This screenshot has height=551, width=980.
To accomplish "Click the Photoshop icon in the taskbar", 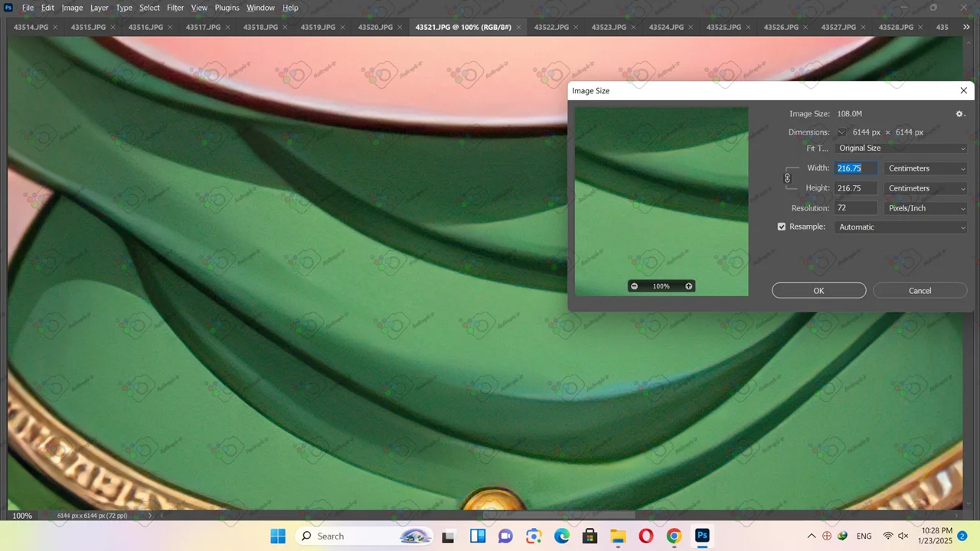I will 701,536.
